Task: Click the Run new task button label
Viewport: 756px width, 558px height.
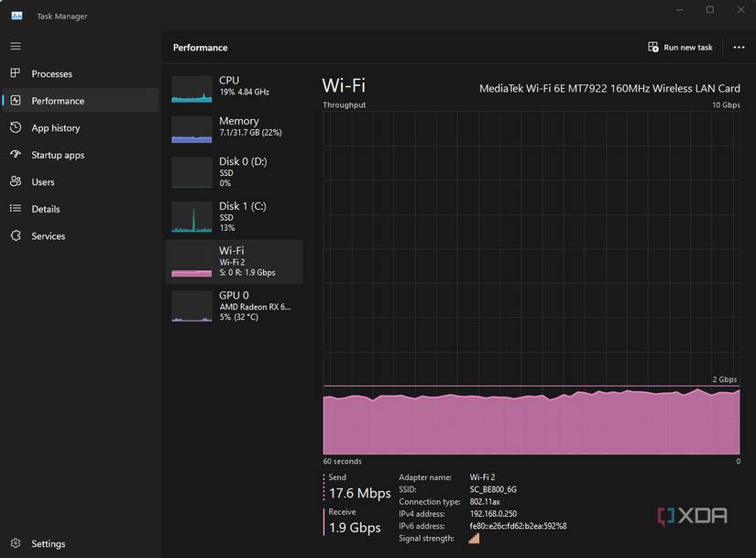Action: point(688,48)
